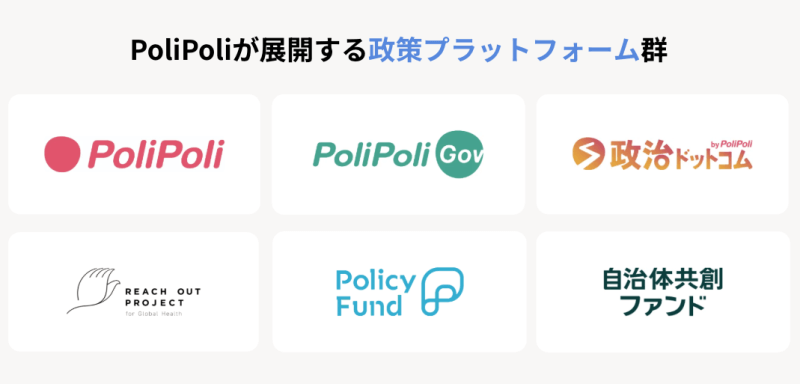The height and width of the screenshot is (384, 800).
Task: Select the Policy Fund card
Action: pyautogui.click(x=399, y=292)
